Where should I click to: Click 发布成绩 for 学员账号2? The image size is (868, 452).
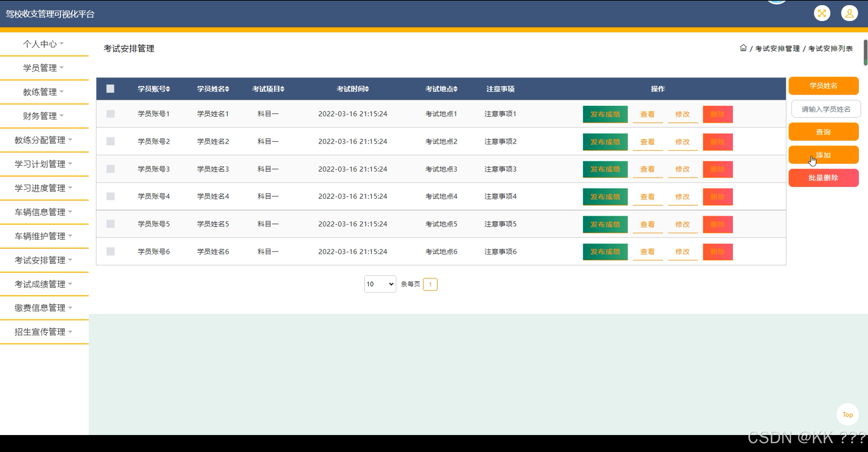605,142
